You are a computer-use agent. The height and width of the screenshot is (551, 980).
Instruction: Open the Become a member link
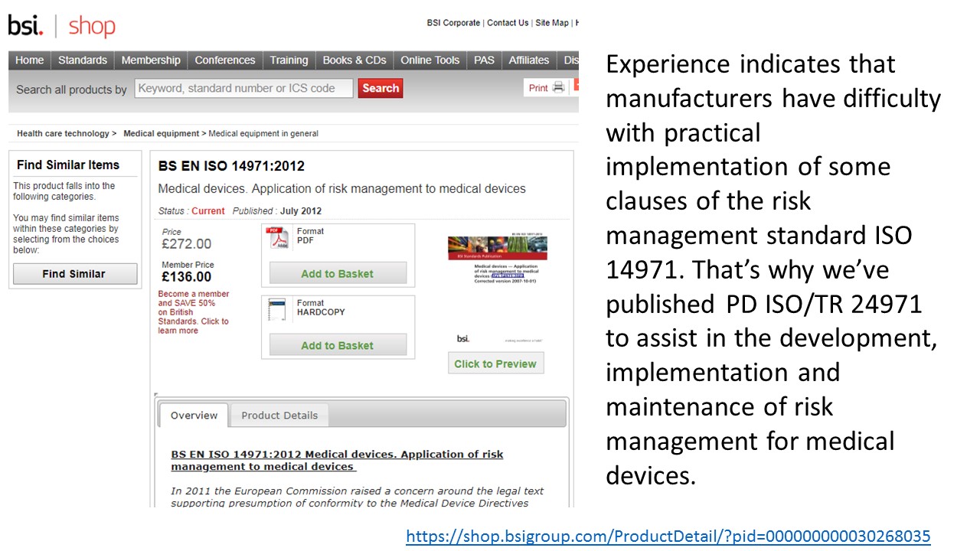[194, 312]
